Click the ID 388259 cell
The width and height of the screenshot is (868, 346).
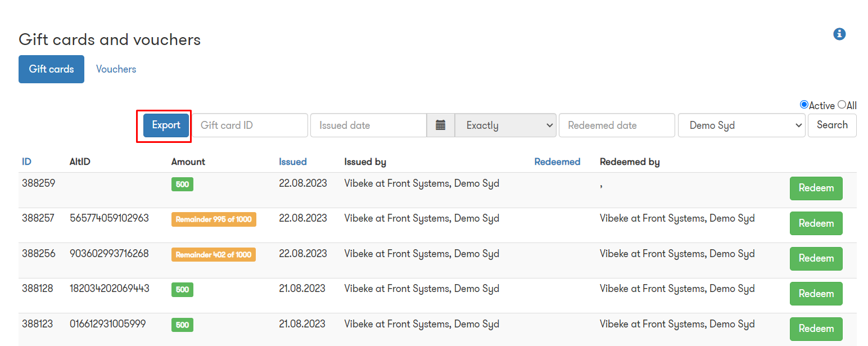coord(38,183)
